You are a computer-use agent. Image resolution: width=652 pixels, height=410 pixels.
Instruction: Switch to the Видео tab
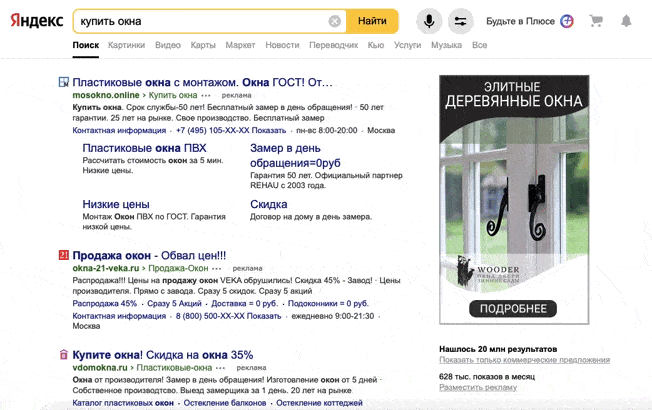pos(168,45)
